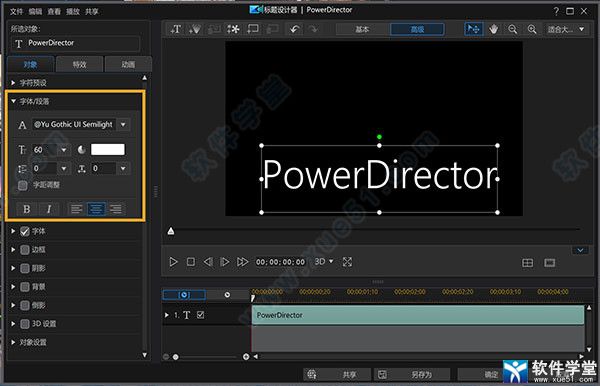600x386 pixels.
Task: Click the preview playhead slider marker
Action: click(x=171, y=231)
